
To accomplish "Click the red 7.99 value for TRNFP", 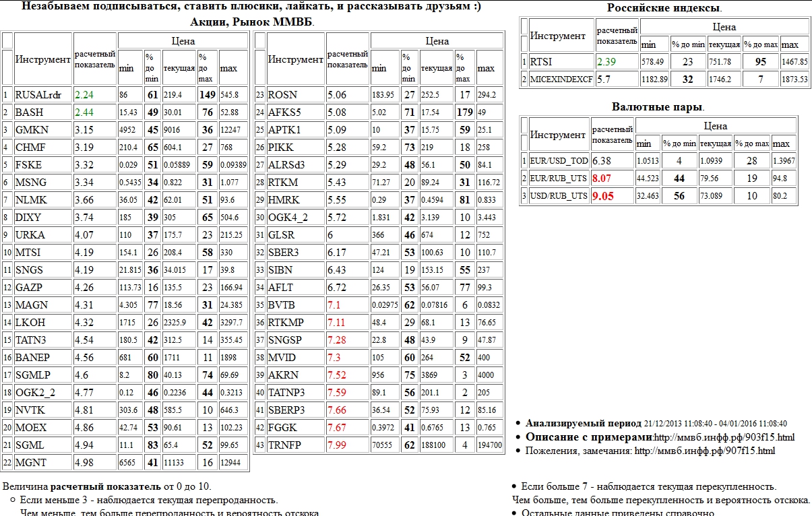I will pyautogui.click(x=336, y=445).
